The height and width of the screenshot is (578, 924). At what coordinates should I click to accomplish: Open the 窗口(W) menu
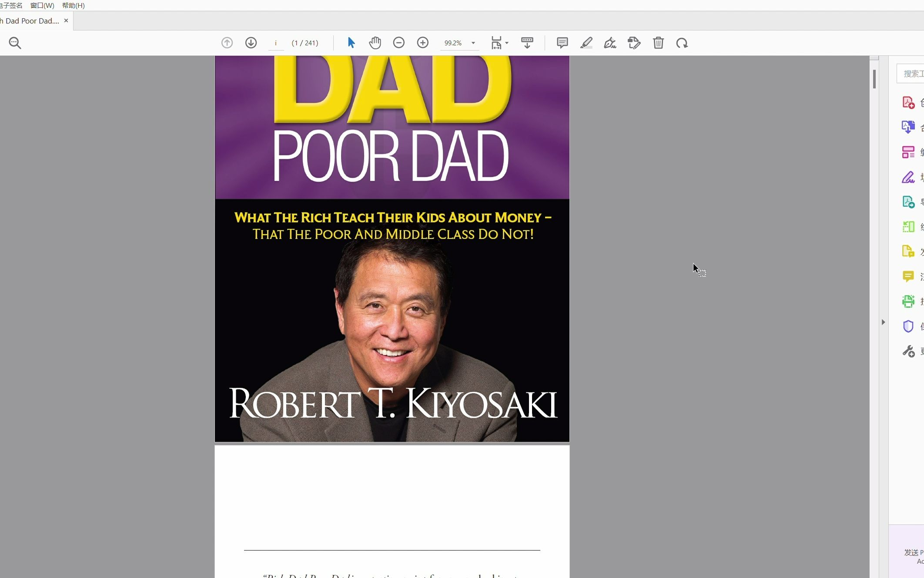tap(42, 5)
